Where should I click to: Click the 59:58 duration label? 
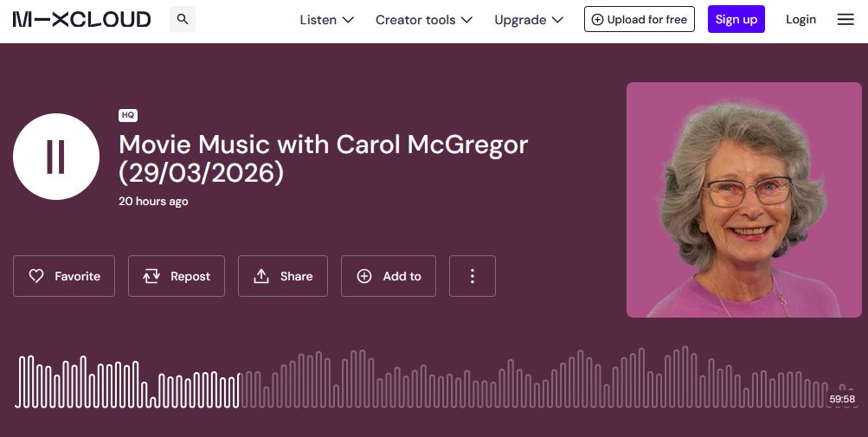pos(842,399)
